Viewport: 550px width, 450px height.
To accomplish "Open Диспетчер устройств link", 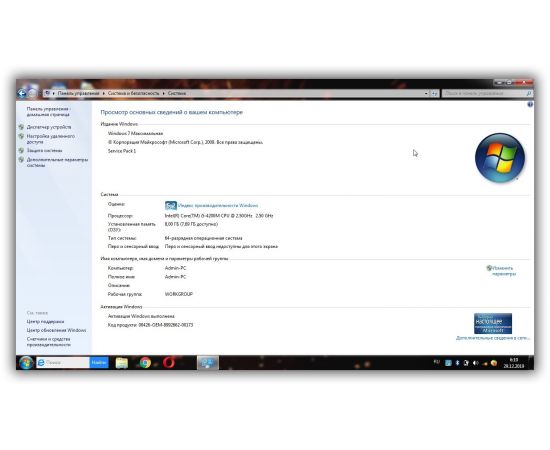I will pos(49,127).
